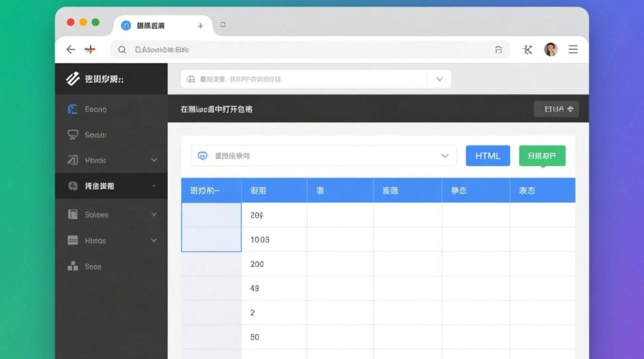Viewport: 644px width, 359px height.
Task: Click the browser back arrow
Action: 70,50
